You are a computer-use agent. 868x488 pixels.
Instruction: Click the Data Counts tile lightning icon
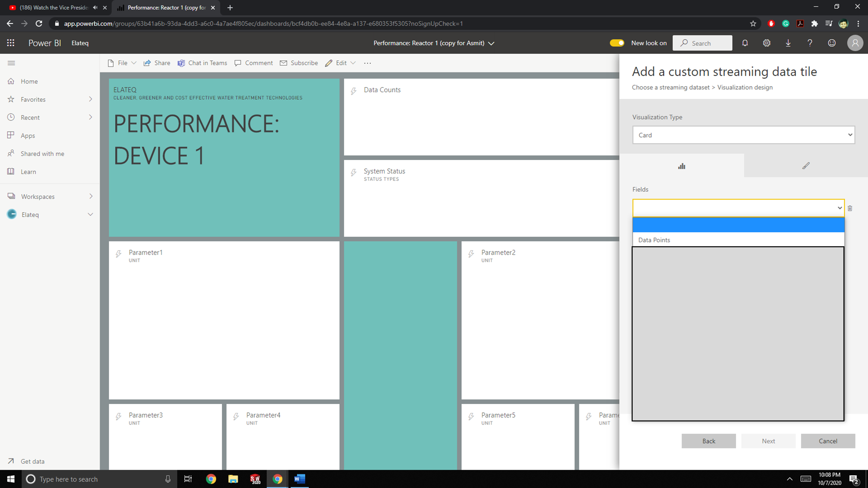[x=353, y=91]
